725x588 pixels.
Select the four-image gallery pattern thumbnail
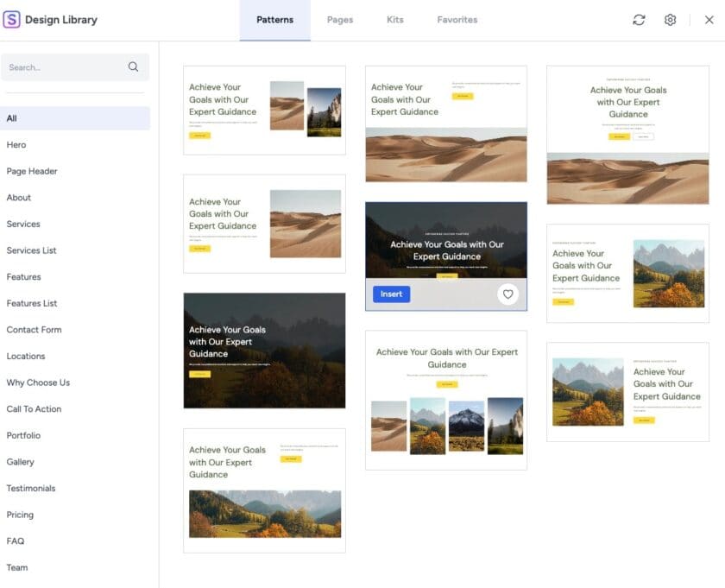[446, 400]
